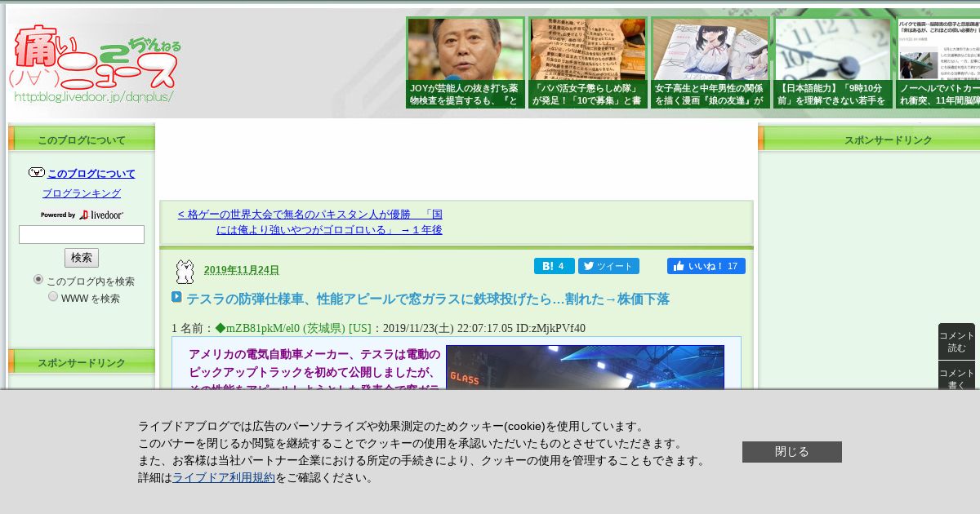Click the Twitter ツイート button
980x514 pixels.
tap(608, 266)
